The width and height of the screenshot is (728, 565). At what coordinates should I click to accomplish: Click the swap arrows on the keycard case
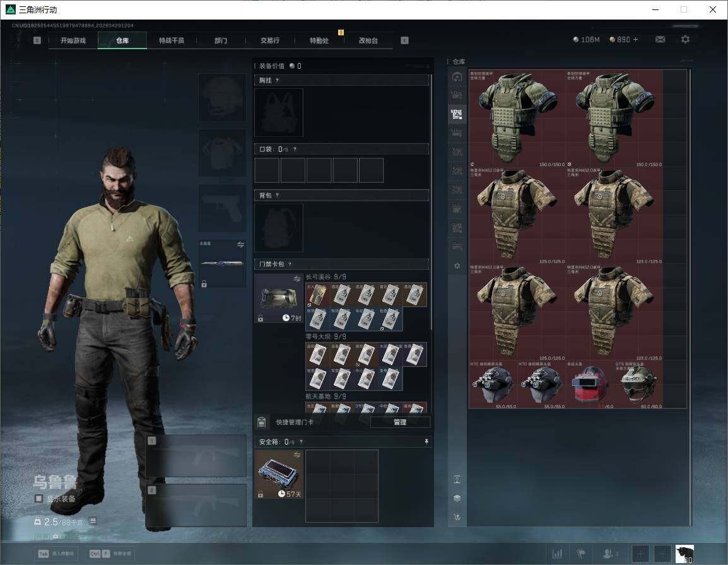coord(296,279)
